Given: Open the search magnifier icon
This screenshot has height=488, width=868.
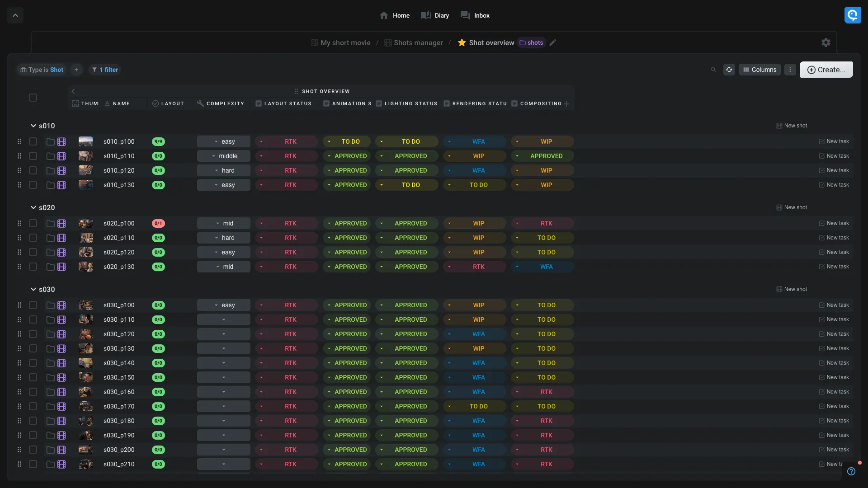Looking at the screenshot, I should [713, 70].
